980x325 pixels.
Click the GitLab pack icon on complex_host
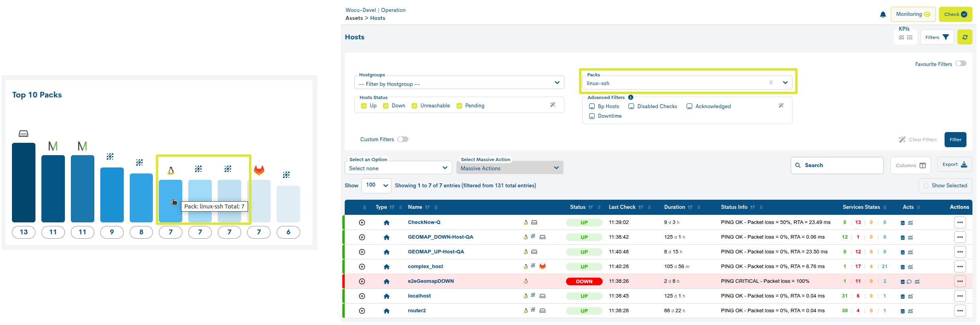pos(542,266)
